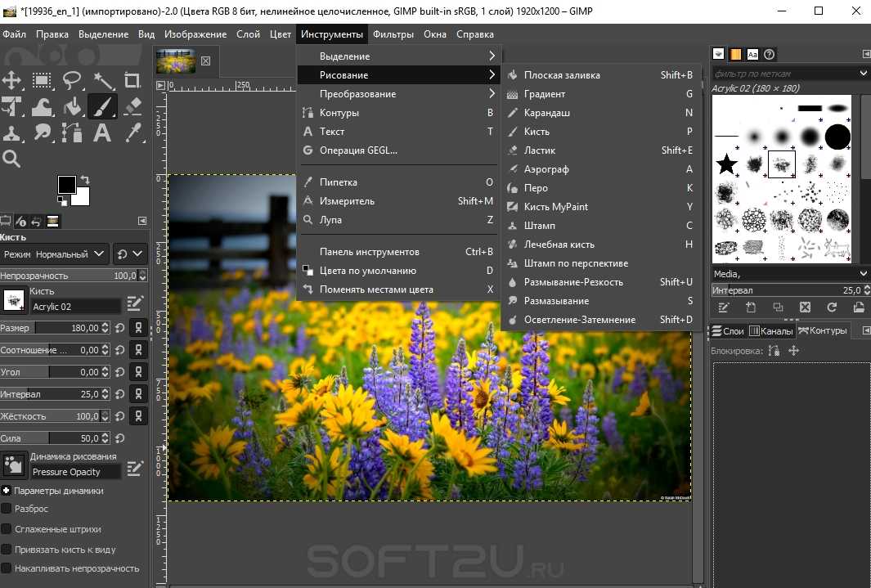871x588 pixels.
Task: Select the Color Picker tool in toolbox
Action: click(x=132, y=133)
